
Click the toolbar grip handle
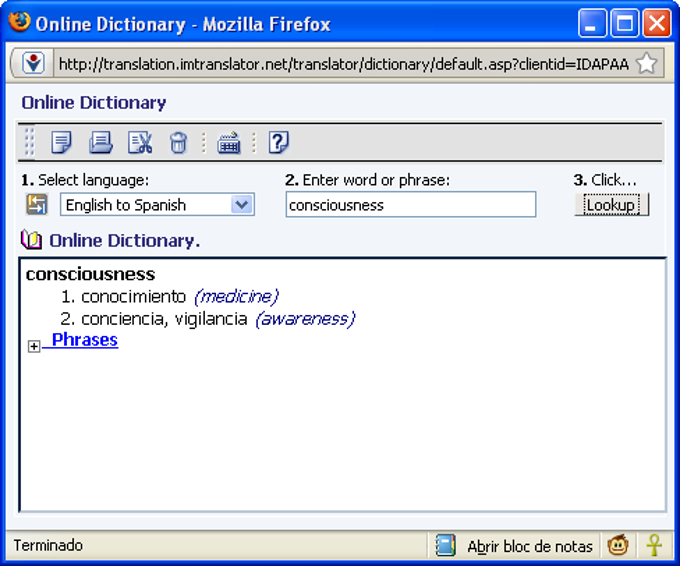pos(29,142)
